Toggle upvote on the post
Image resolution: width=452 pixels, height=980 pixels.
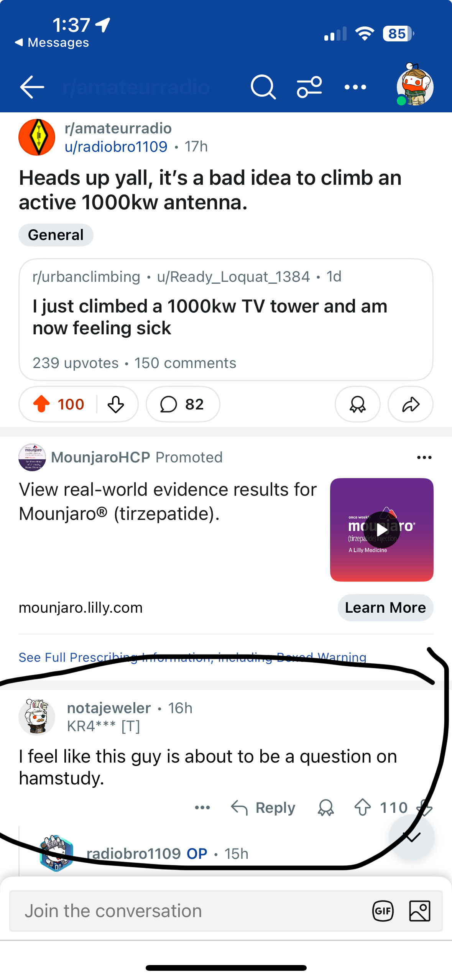42,404
